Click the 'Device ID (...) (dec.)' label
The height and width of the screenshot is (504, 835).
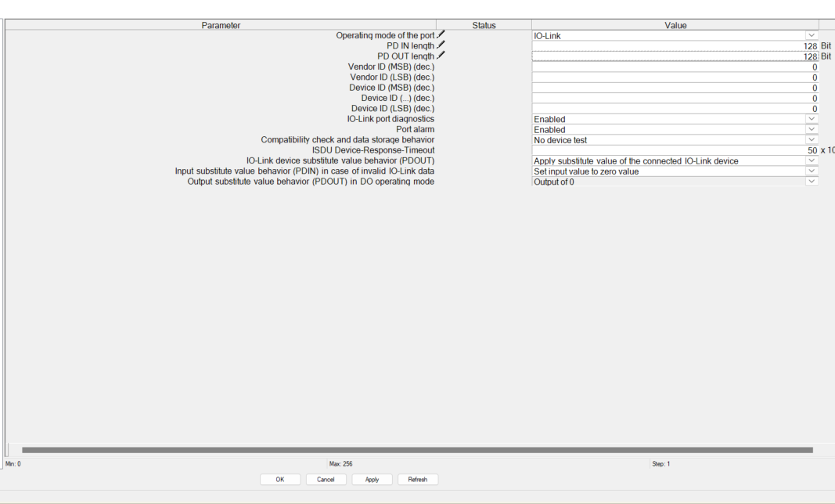398,98
